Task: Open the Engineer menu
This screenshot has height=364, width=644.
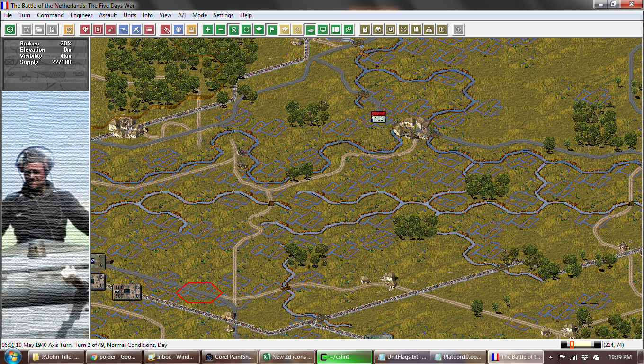Action: pos(81,15)
